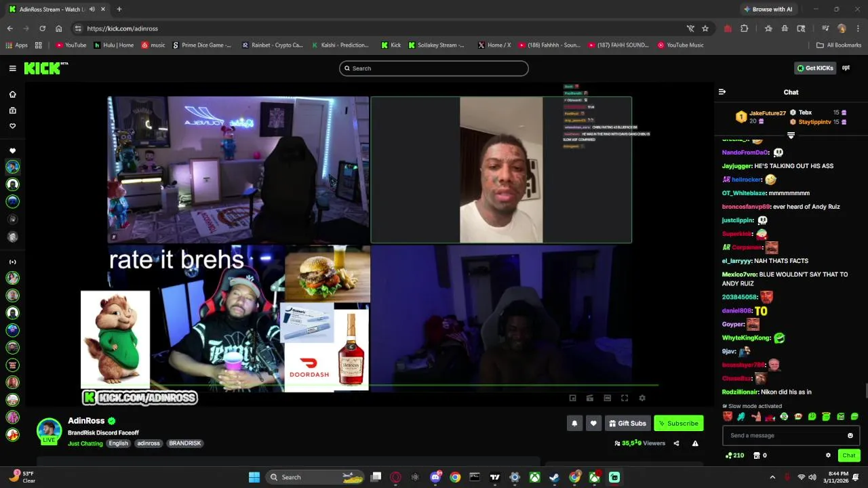The height and width of the screenshot is (488, 868).
Task: Open the chat shop icon showing 0
Action: pos(760,455)
